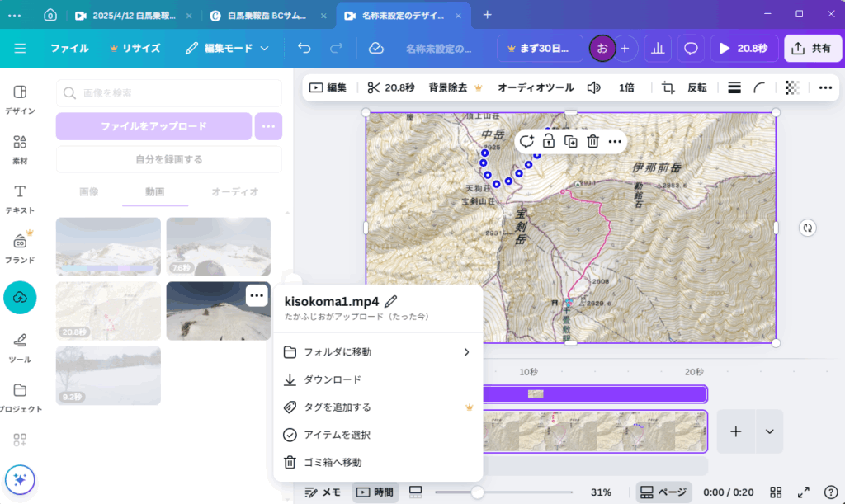The height and width of the screenshot is (504, 845).
Task: Delete the selected element with the trash icon
Action: coord(592,141)
